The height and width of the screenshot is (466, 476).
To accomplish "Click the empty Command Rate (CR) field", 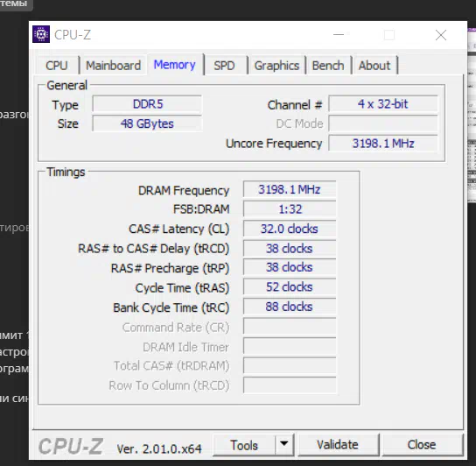I will coord(290,327).
